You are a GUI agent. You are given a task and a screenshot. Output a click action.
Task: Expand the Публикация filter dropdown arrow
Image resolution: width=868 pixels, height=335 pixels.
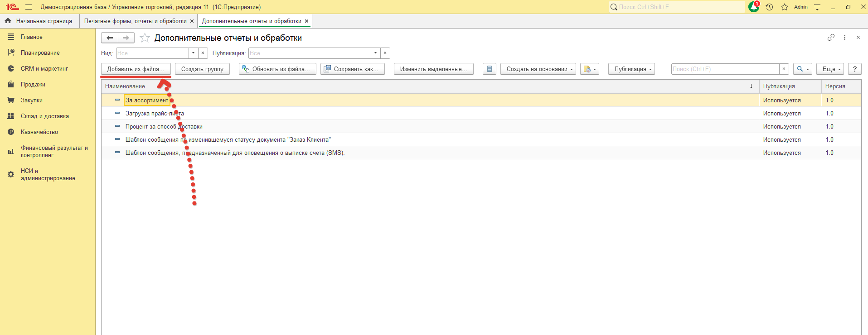(x=375, y=53)
